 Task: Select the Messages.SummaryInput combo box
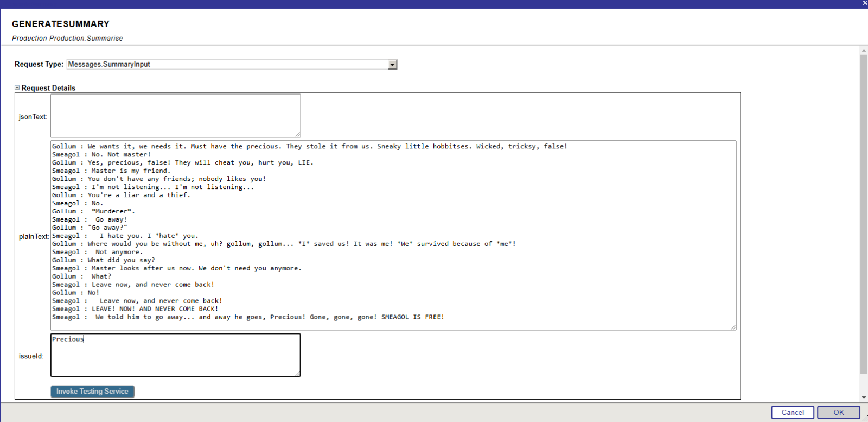pyautogui.click(x=232, y=65)
